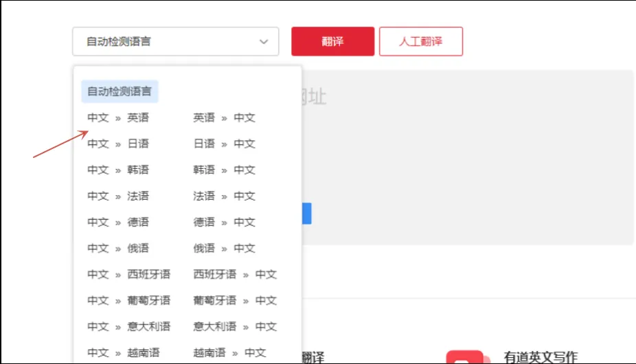Select 中文 » 日语 option
636x364 pixels.
click(118, 144)
